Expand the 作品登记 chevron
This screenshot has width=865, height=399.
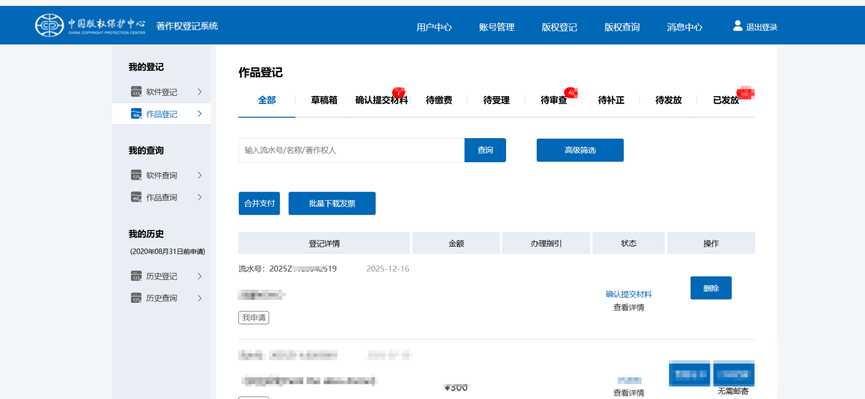pos(200,114)
